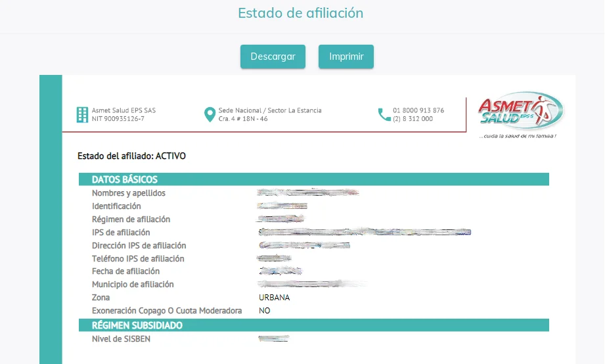Click the 'IPS de afiliación' label
Viewport: 605px width, 364px height.
coord(121,233)
